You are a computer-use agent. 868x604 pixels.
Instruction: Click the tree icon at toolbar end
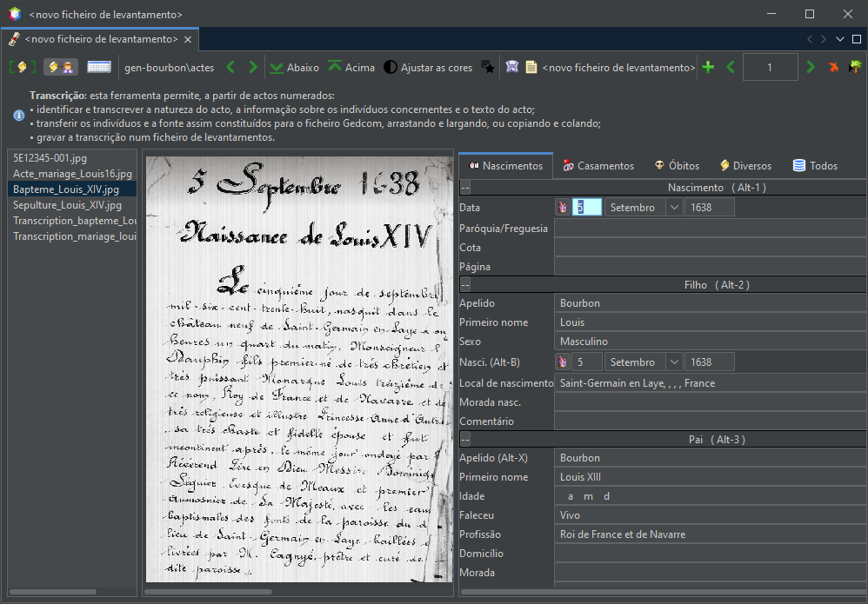(855, 68)
